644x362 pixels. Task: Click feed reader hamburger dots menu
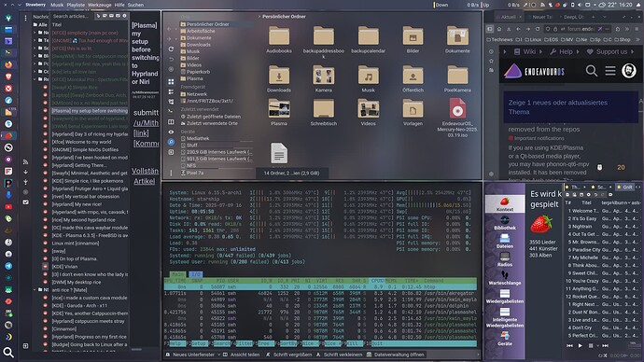pos(25,18)
